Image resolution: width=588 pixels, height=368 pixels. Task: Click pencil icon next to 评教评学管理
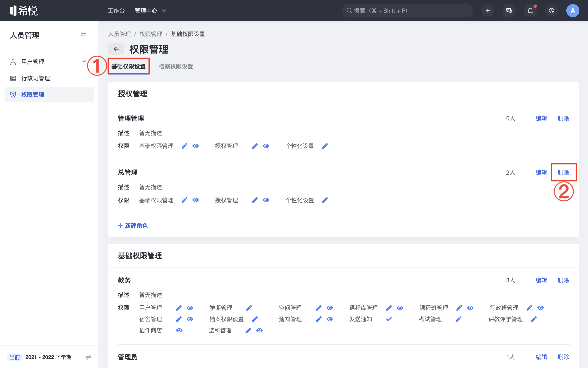click(x=534, y=319)
